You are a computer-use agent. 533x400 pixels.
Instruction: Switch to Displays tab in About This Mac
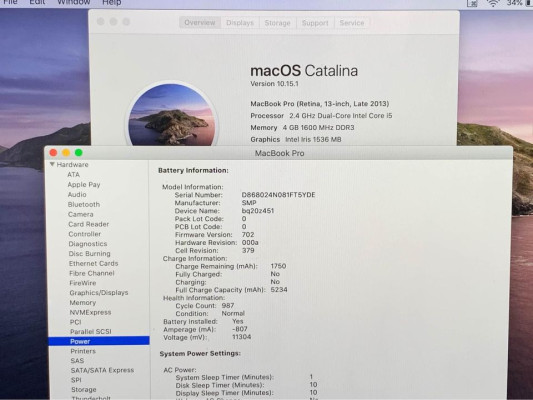pos(240,23)
